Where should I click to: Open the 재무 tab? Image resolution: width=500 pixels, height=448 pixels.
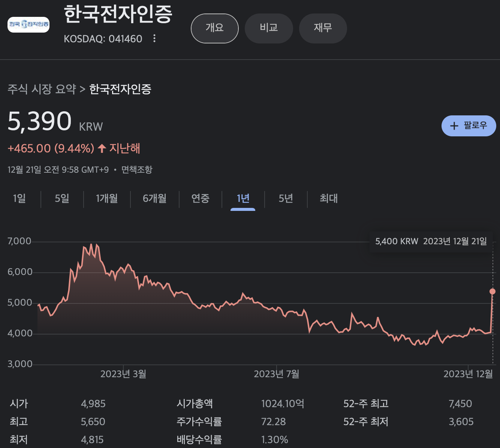323,28
